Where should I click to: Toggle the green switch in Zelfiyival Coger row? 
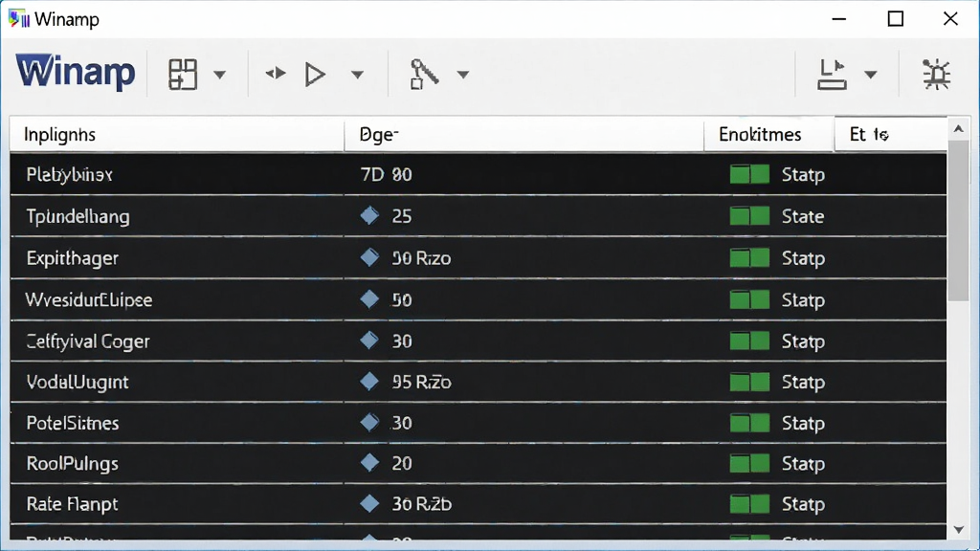749,342
